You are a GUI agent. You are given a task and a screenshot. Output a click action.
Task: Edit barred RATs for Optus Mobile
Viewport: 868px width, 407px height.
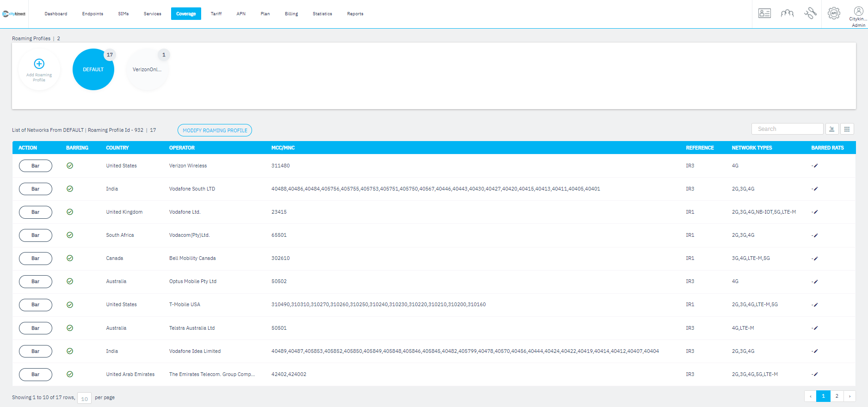pyautogui.click(x=815, y=282)
